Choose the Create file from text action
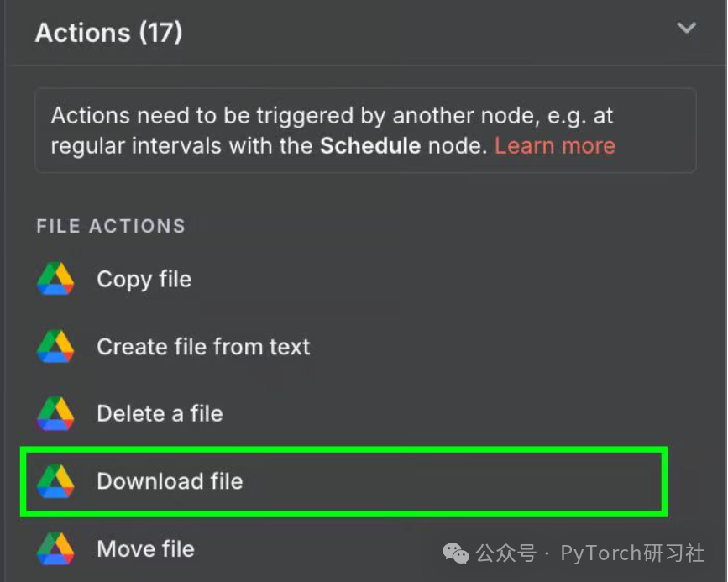 203,347
